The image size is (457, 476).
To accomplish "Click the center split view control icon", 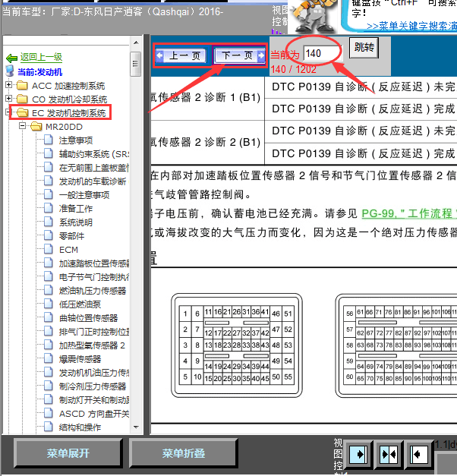I will (x=389, y=455).
